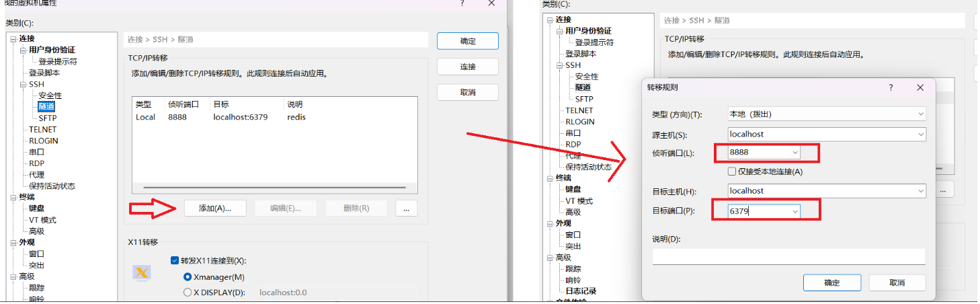Screen dimensions: 980x304
Task: Collapse SSH node in window behind 转移规则
Action: tap(559, 65)
